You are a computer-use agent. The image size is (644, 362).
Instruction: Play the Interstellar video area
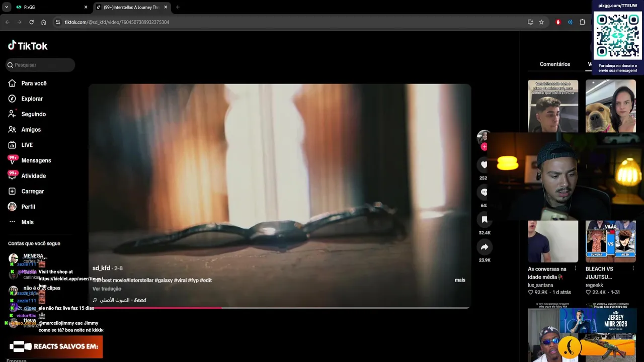point(279,195)
